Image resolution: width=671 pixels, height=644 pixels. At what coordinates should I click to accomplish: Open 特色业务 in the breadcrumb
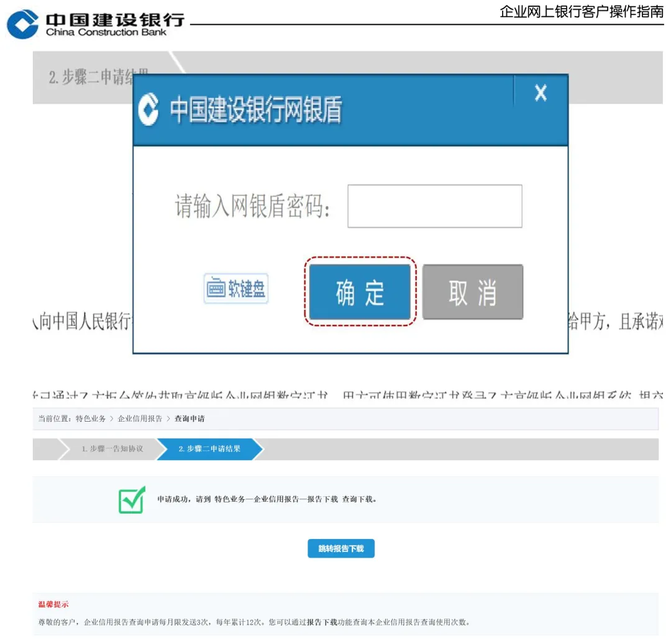pyautogui.click(x=91, y=419)
